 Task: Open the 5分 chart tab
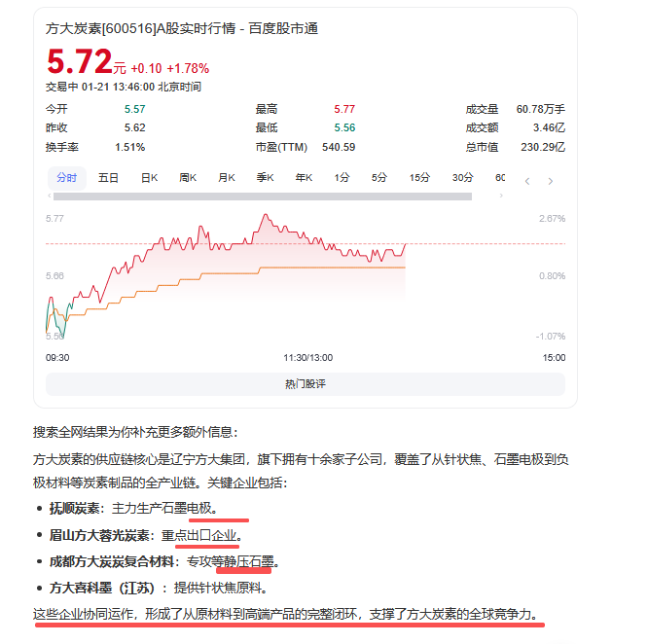pyautogui.click(x=378, y=178)
